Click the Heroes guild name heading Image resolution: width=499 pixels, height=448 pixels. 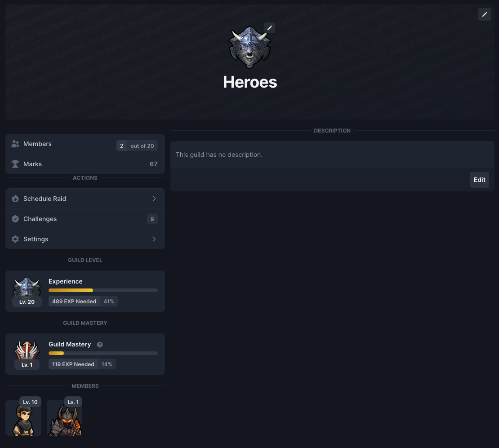(x=250, y=82)
